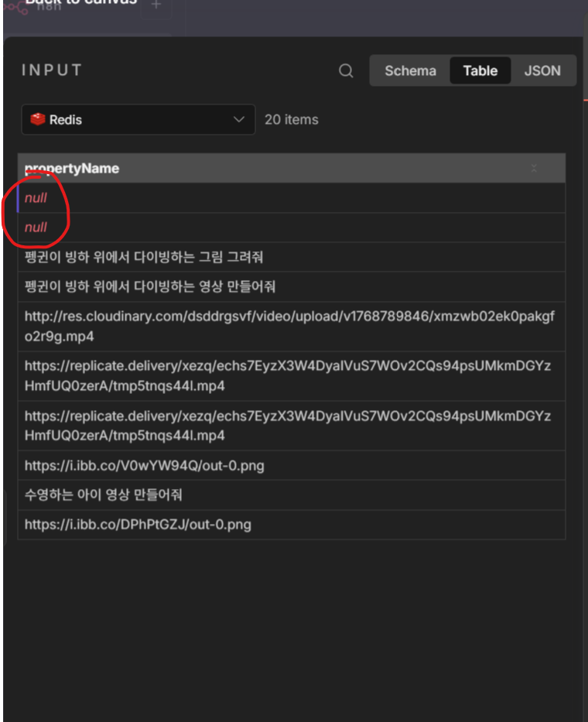Click the row 'https://i.ibb.co/V0wYW94Q/out-0.png'
The image size is (588, 722).
292,466
